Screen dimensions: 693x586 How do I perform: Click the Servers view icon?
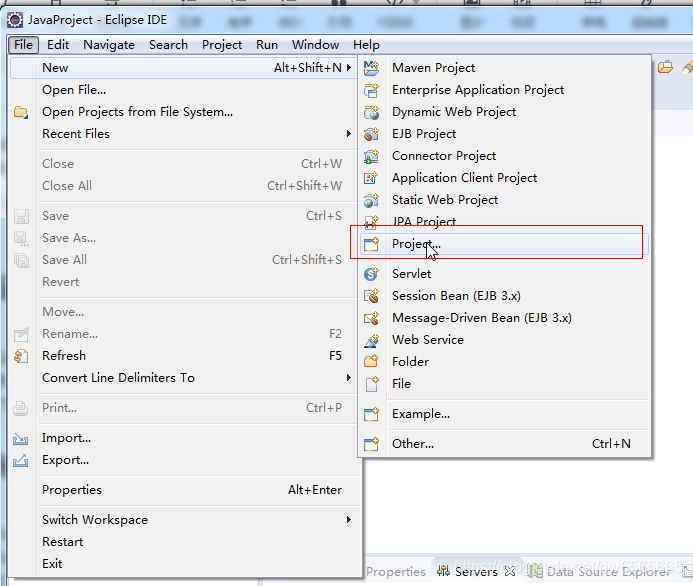(443, 571)
